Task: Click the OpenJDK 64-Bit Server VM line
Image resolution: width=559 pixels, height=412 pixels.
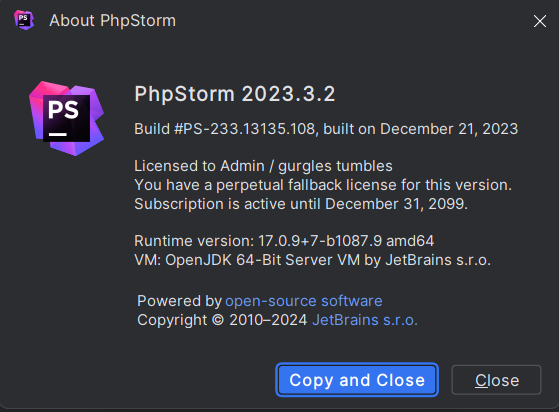Action: (x=312, y=260)
